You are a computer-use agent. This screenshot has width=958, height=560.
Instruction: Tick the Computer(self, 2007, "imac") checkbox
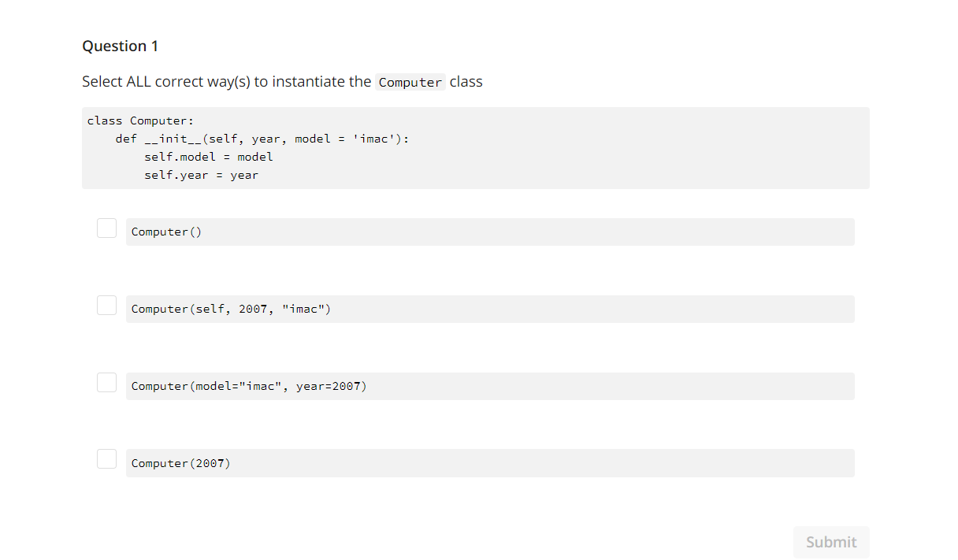[x=106, y=305]
